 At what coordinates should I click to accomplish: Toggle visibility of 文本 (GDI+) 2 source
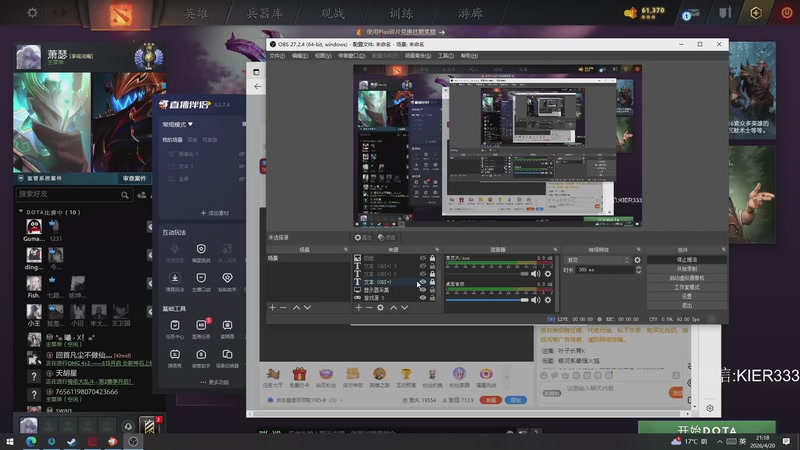[x=422, y=274]
